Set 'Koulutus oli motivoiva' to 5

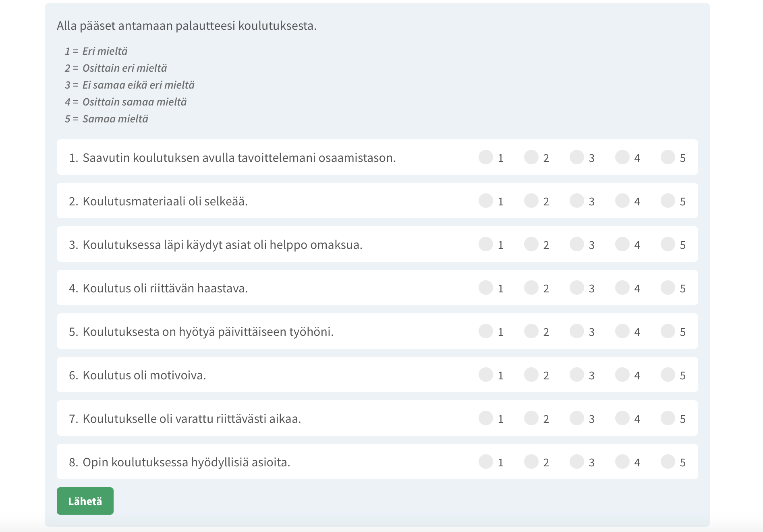[x=668, y=375]
